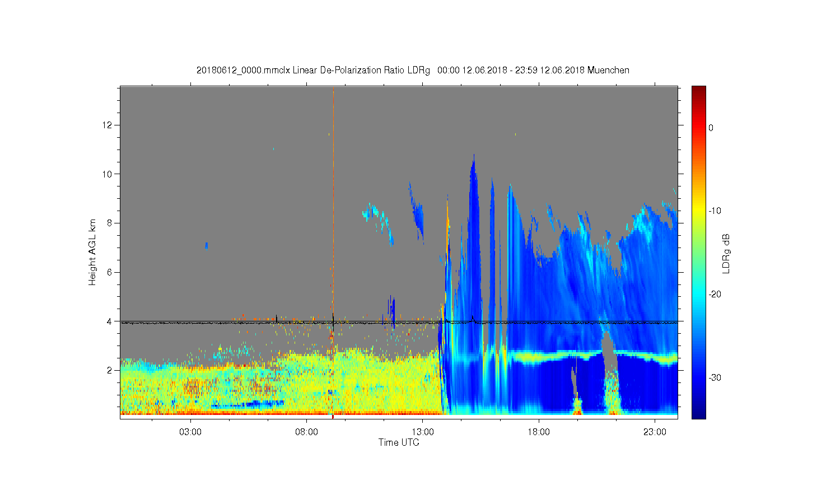Click the dark blue bottom of colorbar
The width and height of the screenshot is (840, 504).
(x=698, y=413)
